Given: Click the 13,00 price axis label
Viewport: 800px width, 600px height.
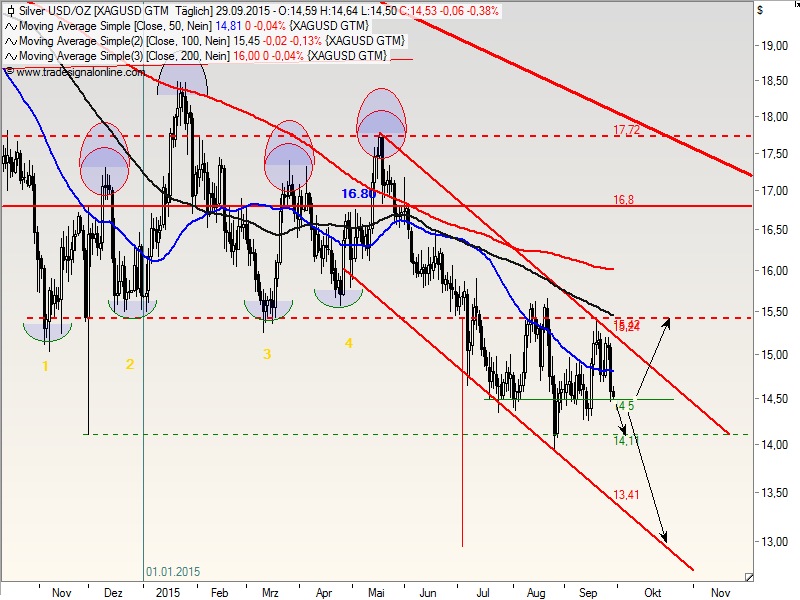Looking at the screenshot, I should coord(774,542).
